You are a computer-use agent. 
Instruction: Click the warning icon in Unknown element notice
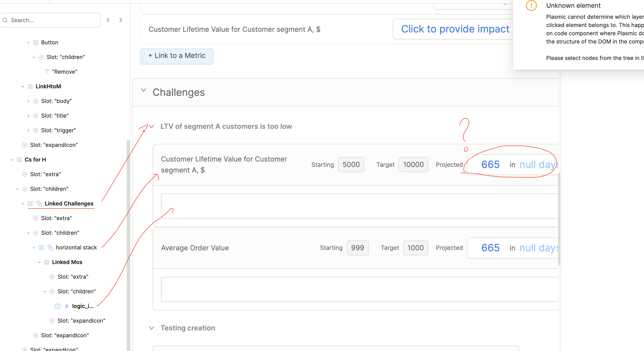(x=531, y=5)
